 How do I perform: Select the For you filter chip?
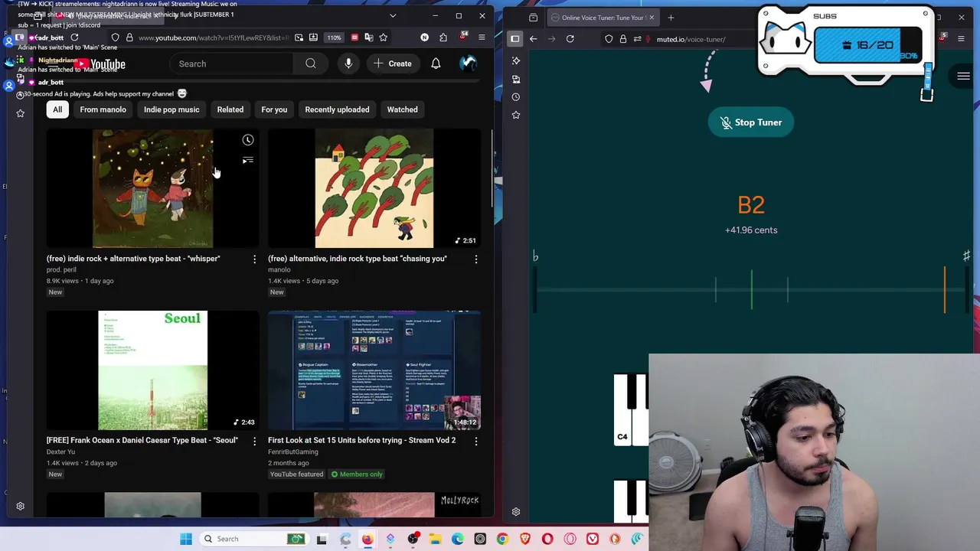point(274,109)
